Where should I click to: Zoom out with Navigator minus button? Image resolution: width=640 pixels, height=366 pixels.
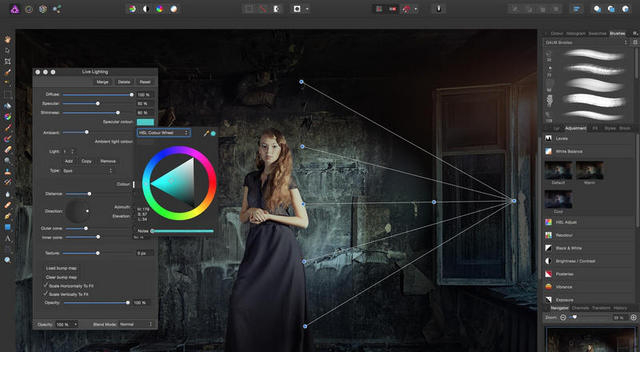click(x=563, y=317)
